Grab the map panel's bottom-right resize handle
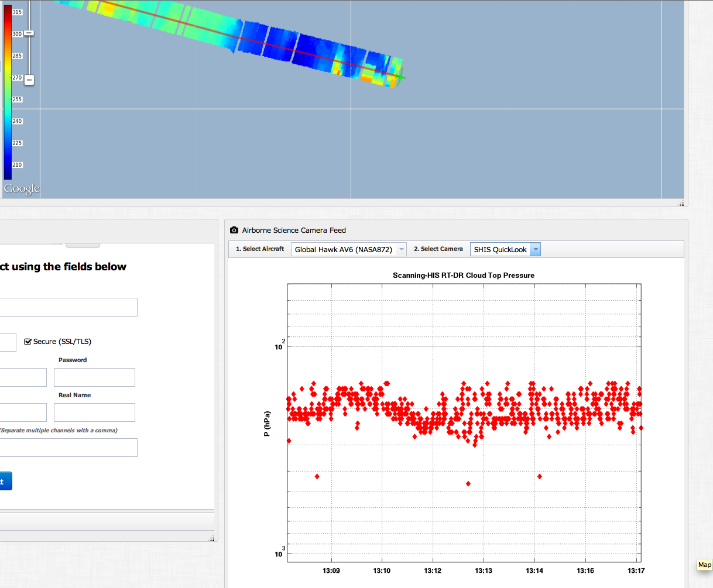This screenshot has height=588, width=713. pos(681,204)
